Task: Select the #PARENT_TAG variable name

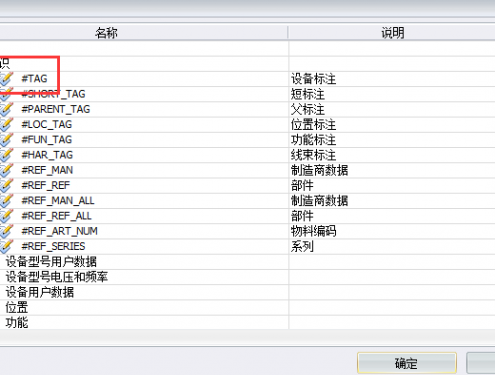Action: point(56,109)
